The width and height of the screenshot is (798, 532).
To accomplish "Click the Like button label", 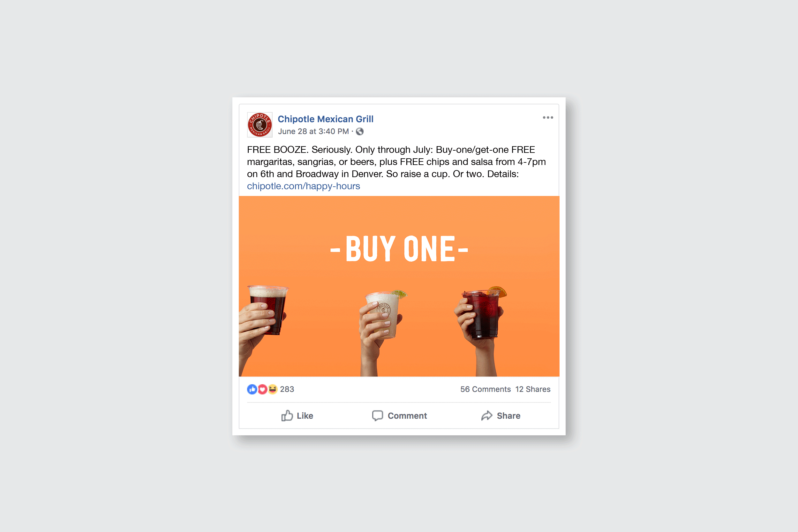I will [305, 416].
